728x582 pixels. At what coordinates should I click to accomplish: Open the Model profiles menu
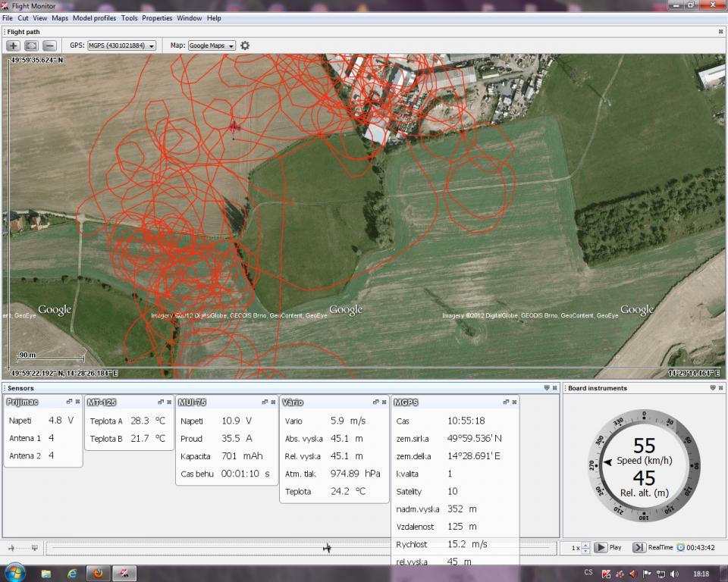94,17
